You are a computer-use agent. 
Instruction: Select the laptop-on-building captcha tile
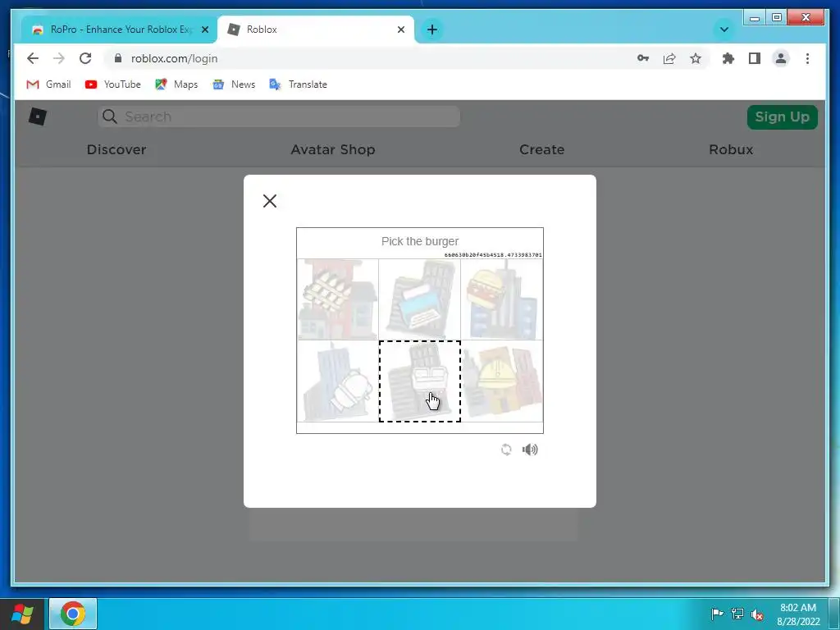point(419,299)
